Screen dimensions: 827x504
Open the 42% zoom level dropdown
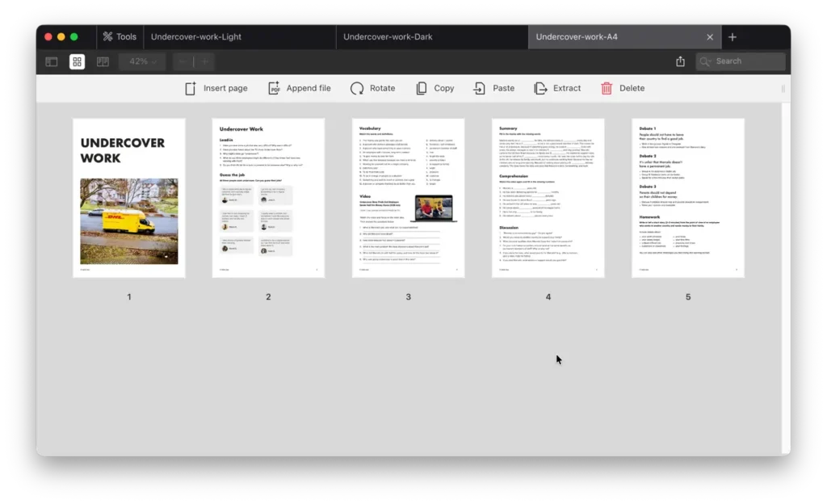142,61
